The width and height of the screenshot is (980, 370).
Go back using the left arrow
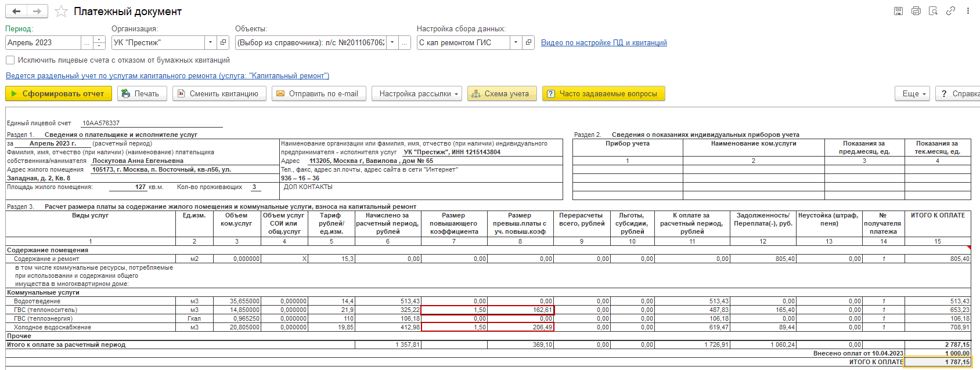point(16,12)
